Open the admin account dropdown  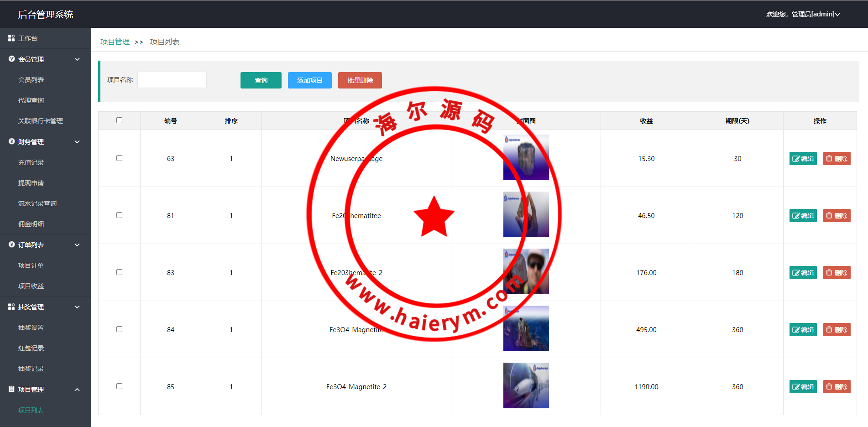pos(803,14)
